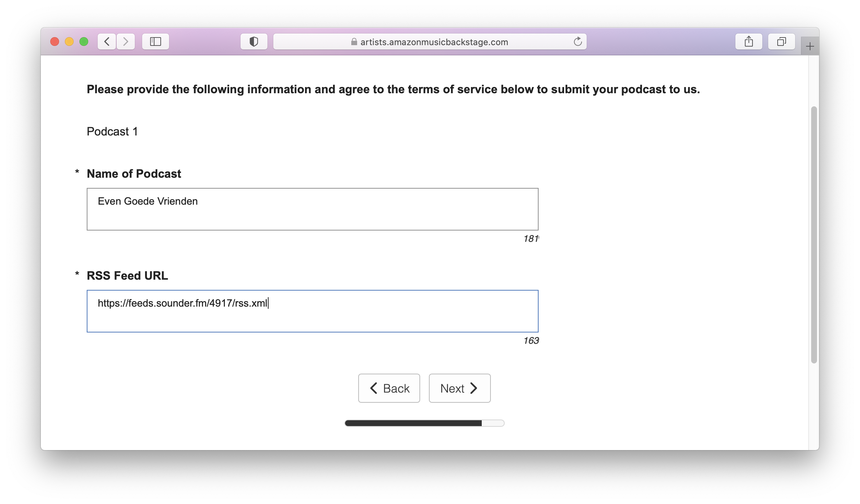Toggle the sidebar panel icon
The width and height of the screenshot is (860, 504).
(x=156, y=42)
